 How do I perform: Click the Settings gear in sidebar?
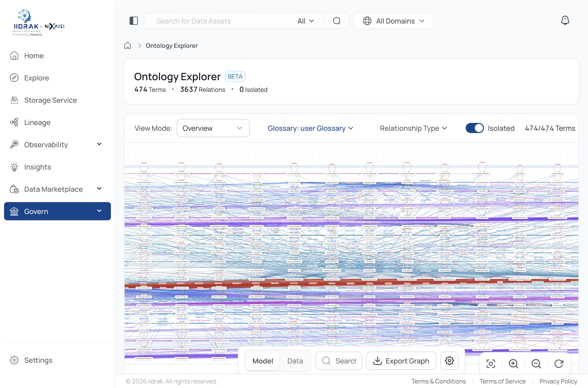click(x=14, y=360)
